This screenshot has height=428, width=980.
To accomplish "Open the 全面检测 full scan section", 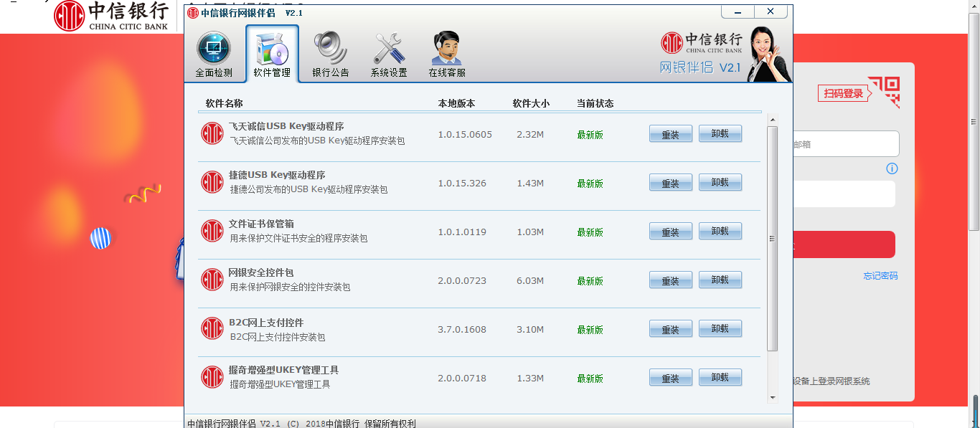I will coord(214,54).
